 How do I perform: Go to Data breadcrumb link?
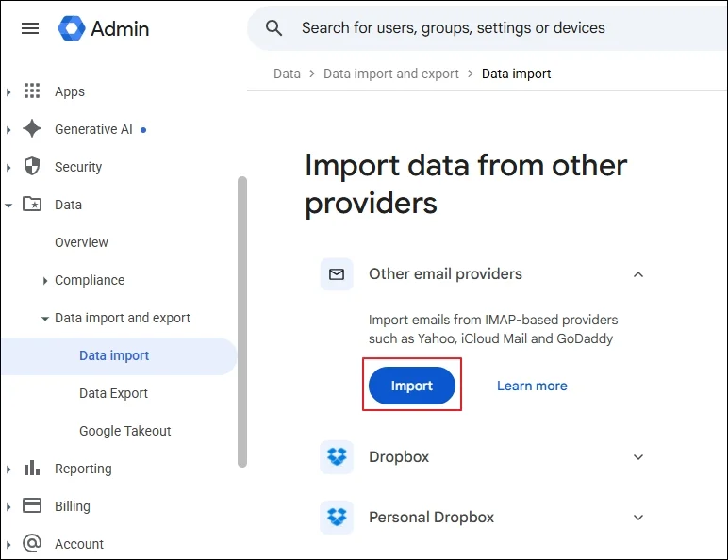287,74
